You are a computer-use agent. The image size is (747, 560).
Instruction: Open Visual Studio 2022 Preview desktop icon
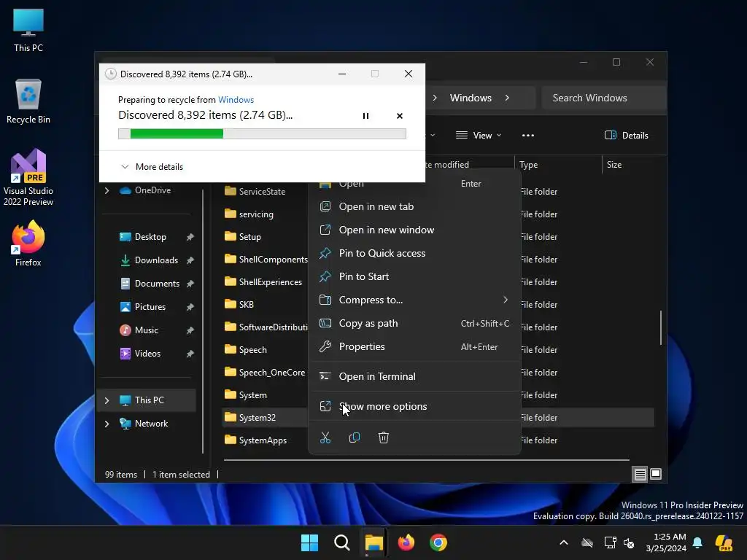28,177
